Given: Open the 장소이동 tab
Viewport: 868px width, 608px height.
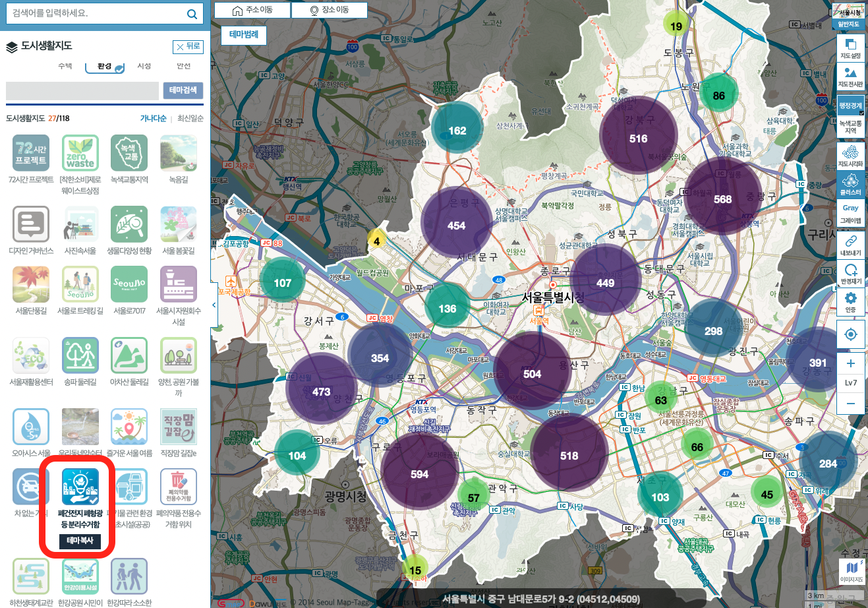Looking at the screenshot, I should [x=330, y=10].
